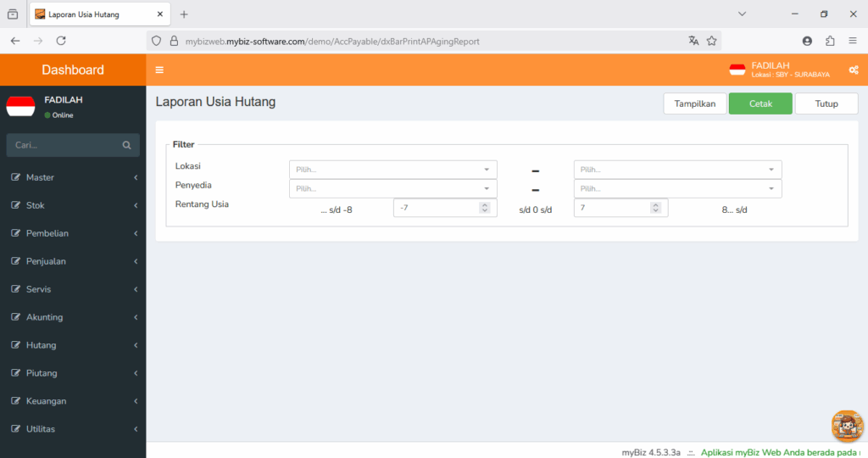
Task: Select the Laporan Usia Hutang browser tab
Action: (x=100, y=14)
